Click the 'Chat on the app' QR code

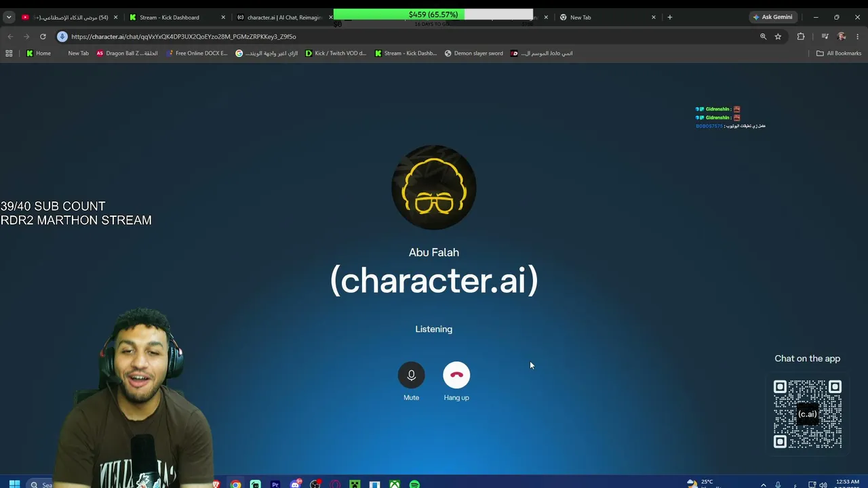tap(808, 414)
